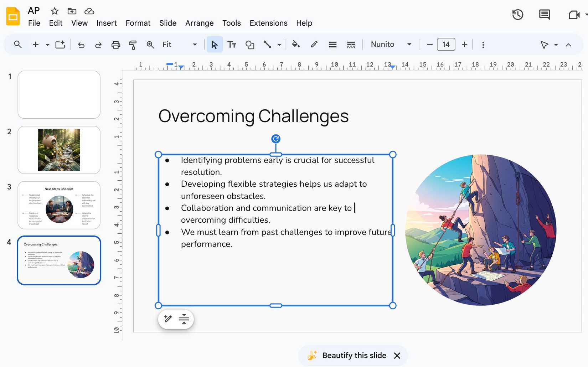Open the Insert menu
The width and height of the screenshot is (588, 367).
pos(107,23)
